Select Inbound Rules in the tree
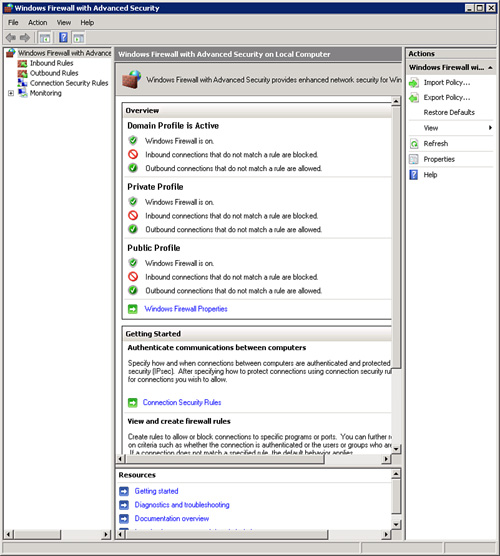500x556 pixels. tap(52, 63)
